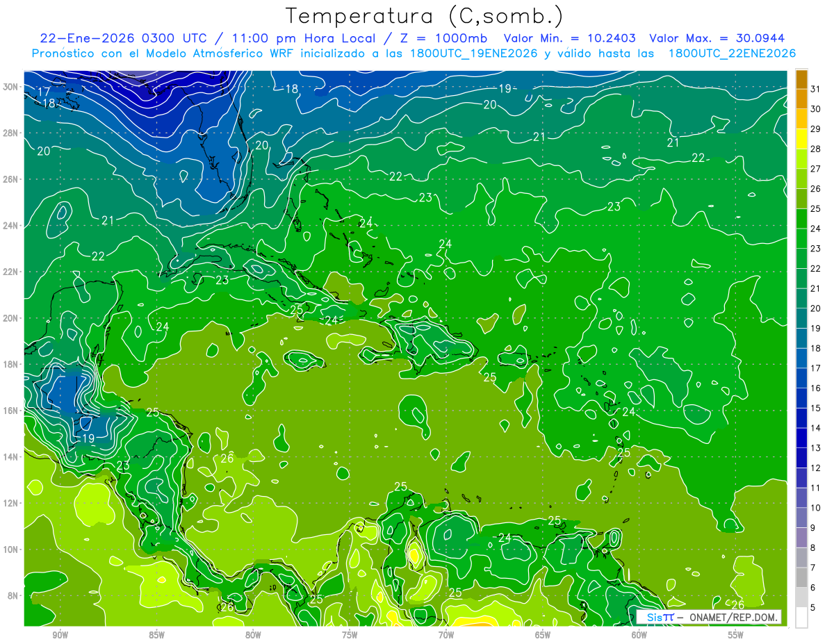This screenshot has height=644, width=834.
Task: Click the 55W longitude axis label
Action: pos(736,635)
